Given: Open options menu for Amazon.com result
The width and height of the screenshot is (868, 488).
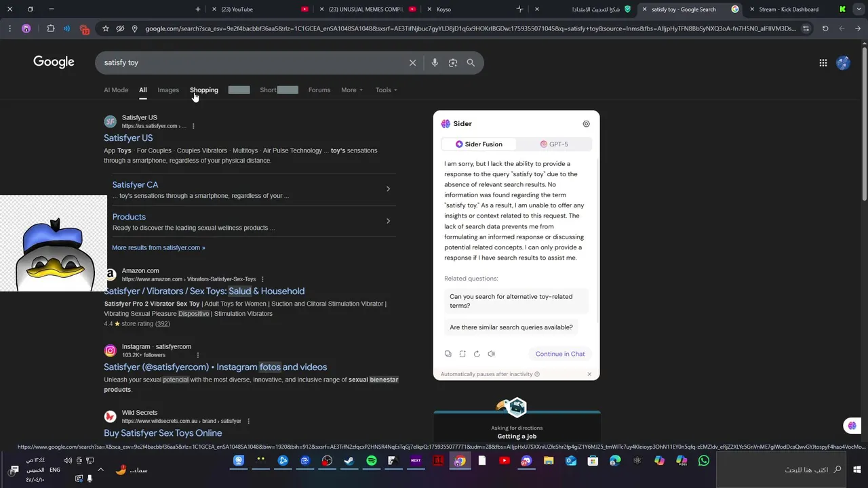Looking at the screenshot, I should pyautogui.click(x=262, y=279).
